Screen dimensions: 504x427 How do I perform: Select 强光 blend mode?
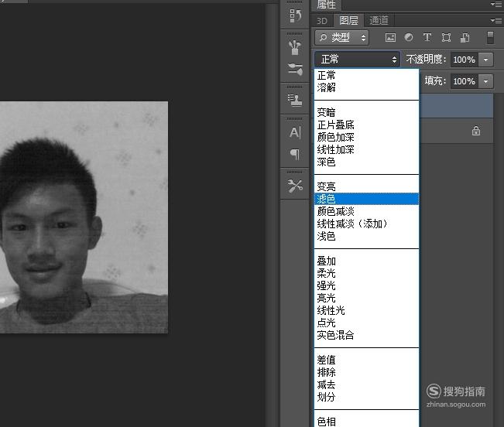pyautogui.click(x=366, y=285)
